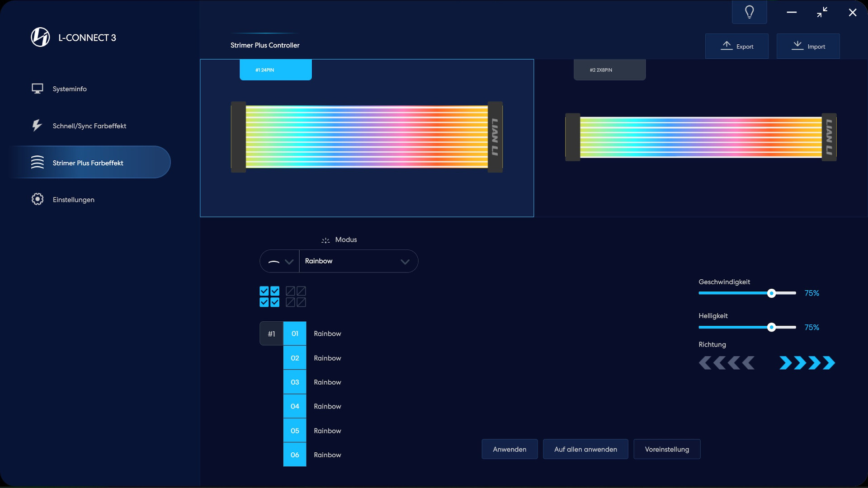Select strip 03
868x488 pixels.
coord(295,382)
